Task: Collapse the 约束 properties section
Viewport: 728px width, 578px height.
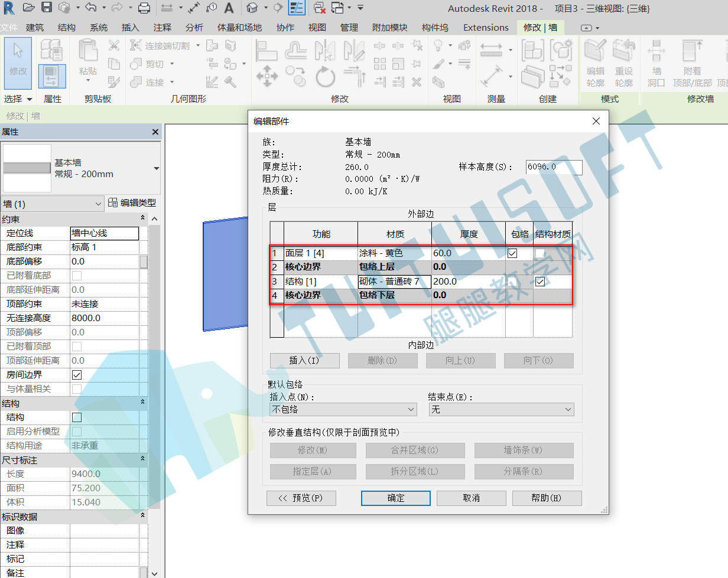Action: (142, 218)
